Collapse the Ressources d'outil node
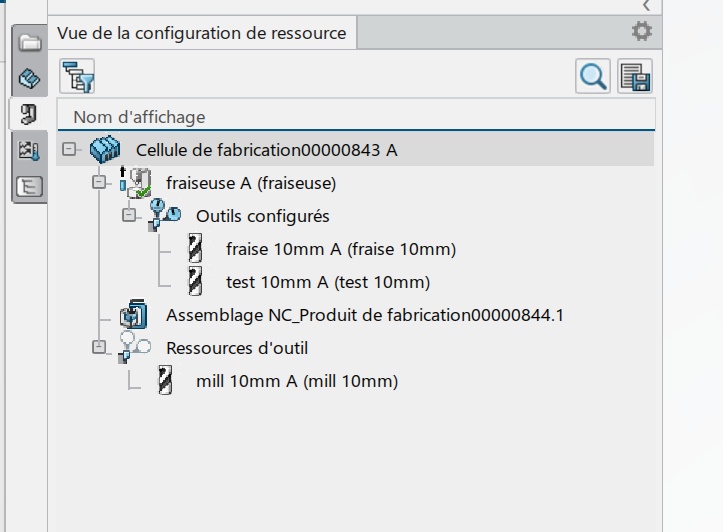723x532 pixels. [99, 347]
